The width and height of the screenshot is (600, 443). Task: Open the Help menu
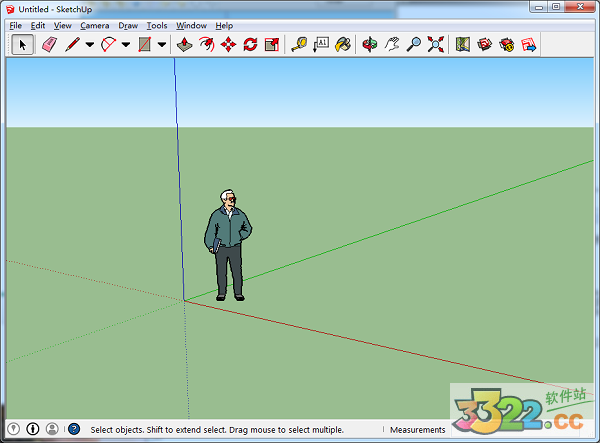(x=224, y=26)
